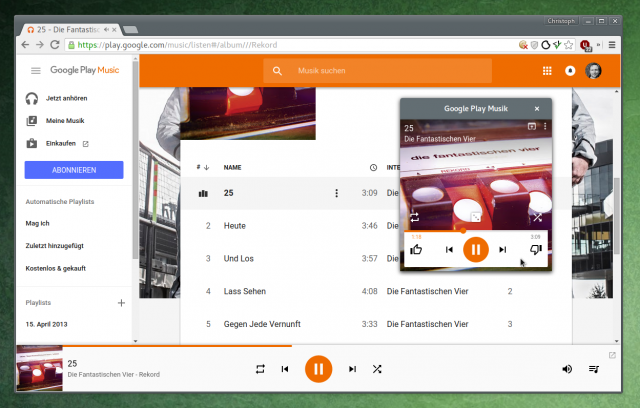Go to previous track in bottom player
The image size is (640, 408).
click(285, 369)
